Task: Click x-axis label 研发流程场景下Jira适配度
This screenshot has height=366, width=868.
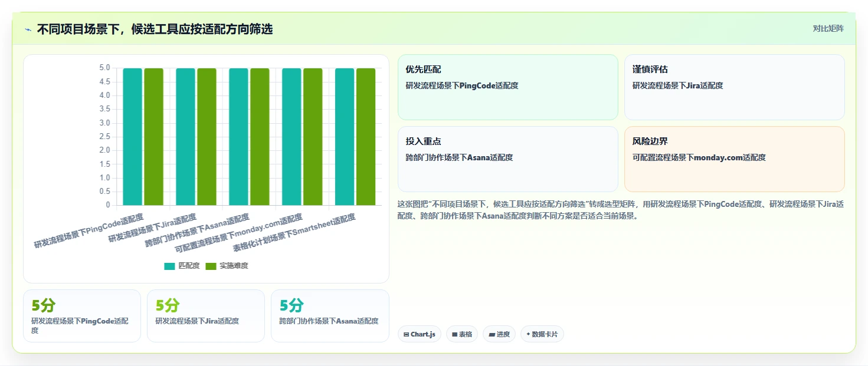Action: click(x=152, y=228)
